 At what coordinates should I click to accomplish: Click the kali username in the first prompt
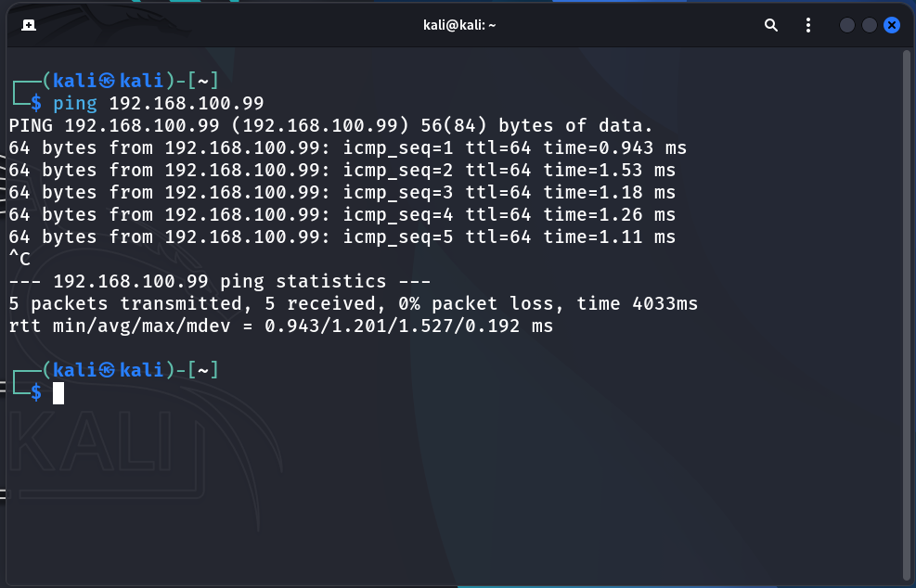point(74,81)
